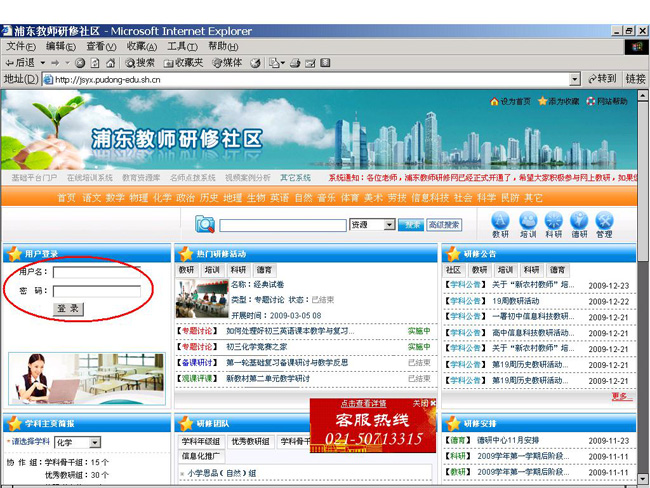The height and width of the screenshot is (488, 650).
Task: Select the 优秀教研组 tab
Action: [250, 442]
